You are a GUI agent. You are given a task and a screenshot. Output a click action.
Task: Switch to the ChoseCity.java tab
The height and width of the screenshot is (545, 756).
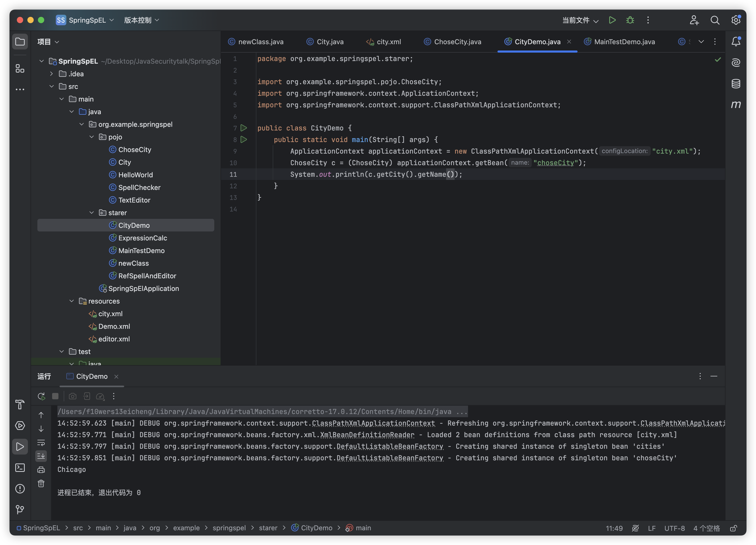(x=452, y=42)
